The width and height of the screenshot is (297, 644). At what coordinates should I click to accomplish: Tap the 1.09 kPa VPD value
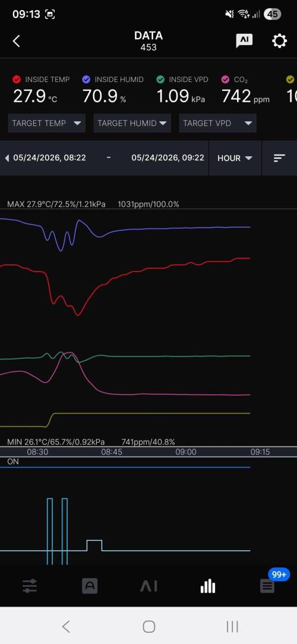pos(181,96)
